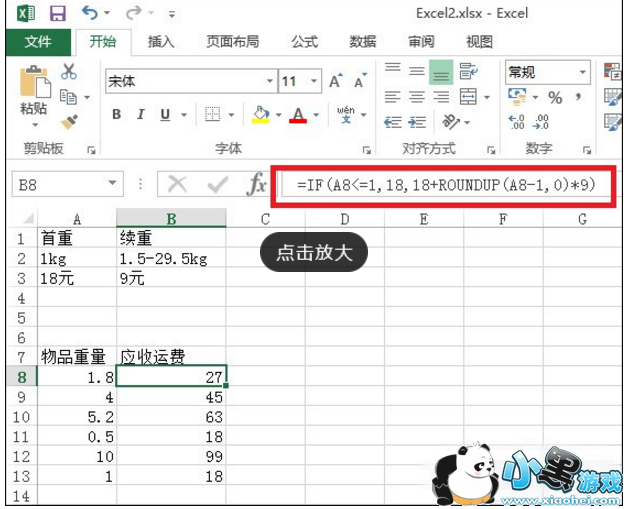624x509 pixels.
Task: Switch to the 审阅 tab
Action: pos(421,42)
